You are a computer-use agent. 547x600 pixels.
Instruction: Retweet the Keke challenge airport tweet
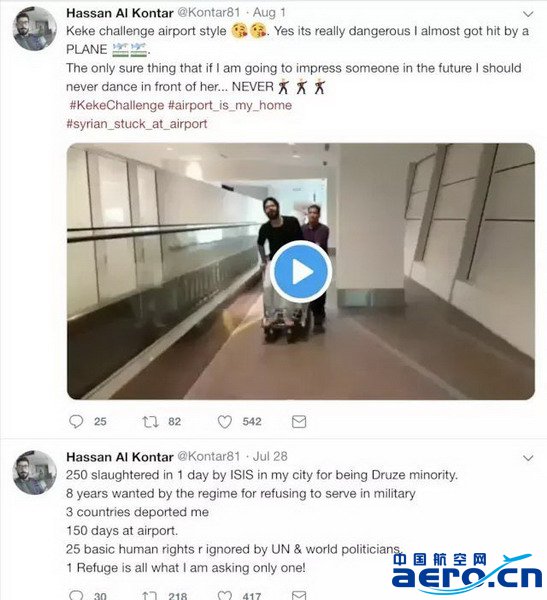(150, 422)
